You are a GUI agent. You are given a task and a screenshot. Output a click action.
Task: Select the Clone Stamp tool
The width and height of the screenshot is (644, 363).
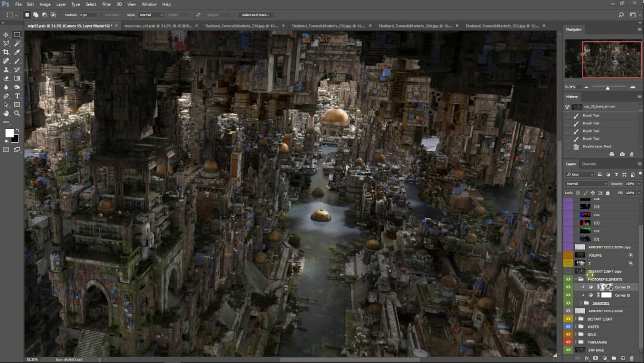[x=6, y=70]
